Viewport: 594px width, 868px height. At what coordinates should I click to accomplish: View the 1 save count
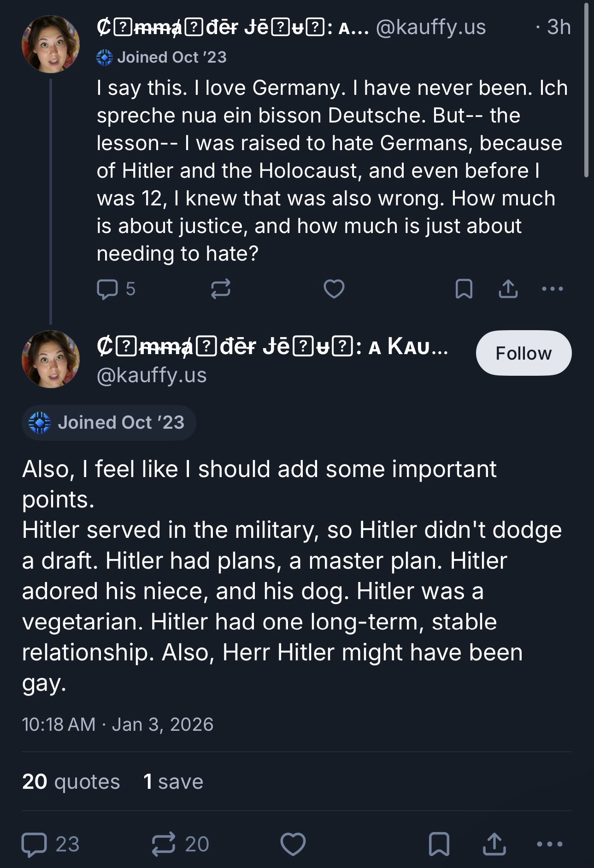coord(173,782)
